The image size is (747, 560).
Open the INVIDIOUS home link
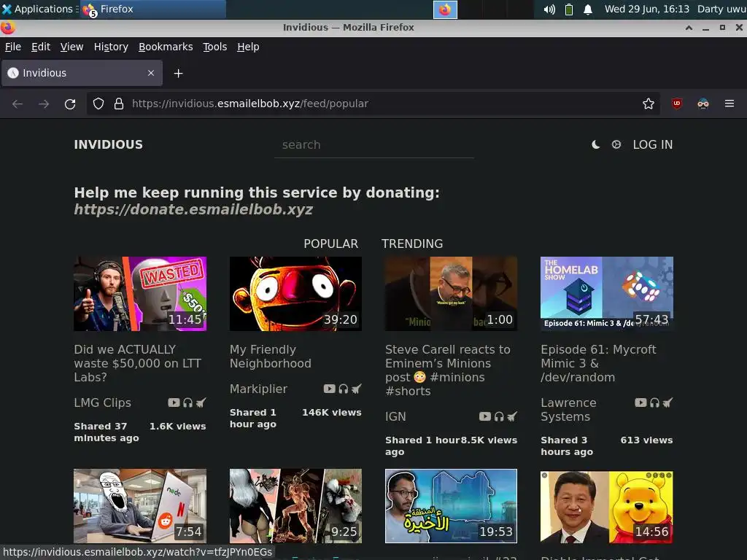pos(108,145)
